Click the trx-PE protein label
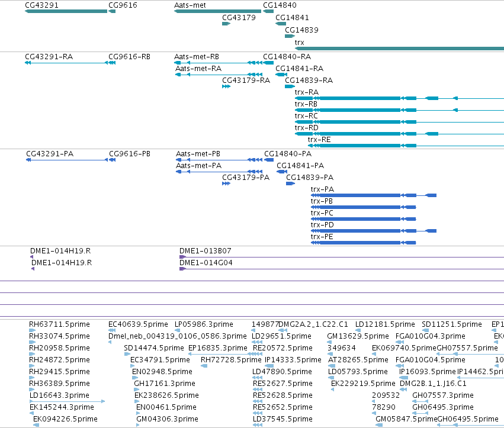The height and width of the screenshot is (428, 504). [322, 237]
